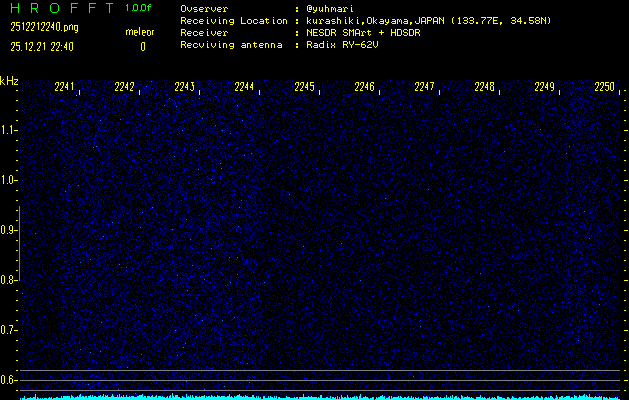Click the 2243 time marker
The image size is (629, 400).
pos(185,87)
